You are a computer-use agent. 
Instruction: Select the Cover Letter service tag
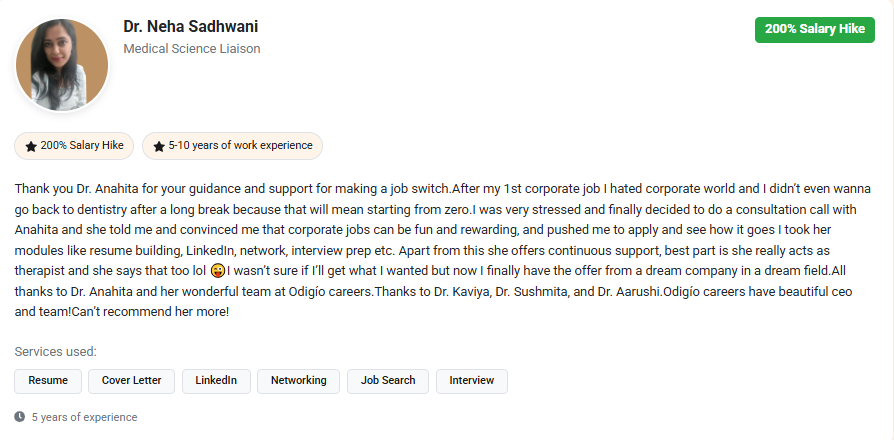tap(131, 381)
